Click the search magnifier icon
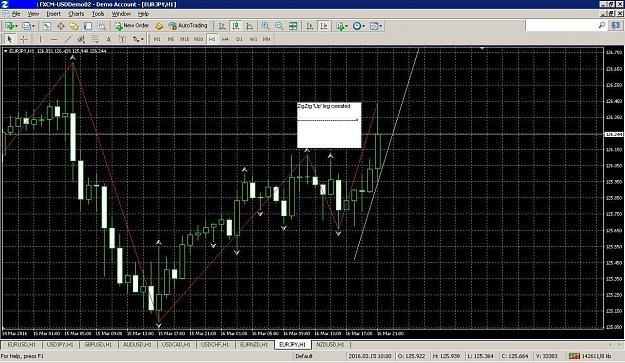The width and height of the screenshot is (625, 363). [x=602, y=26]
